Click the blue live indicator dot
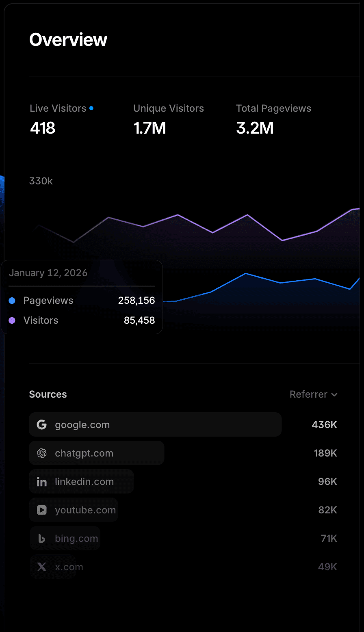364x632 pixels. [91, 108]
